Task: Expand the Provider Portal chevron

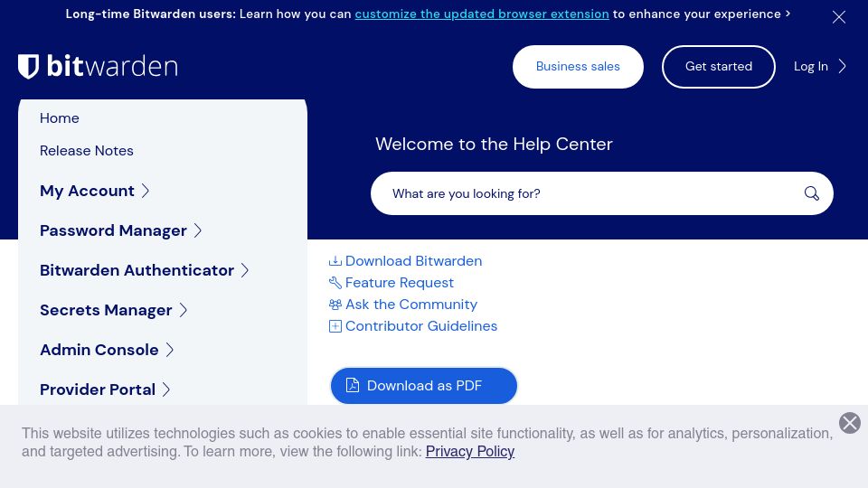Action: pos(166,390)
